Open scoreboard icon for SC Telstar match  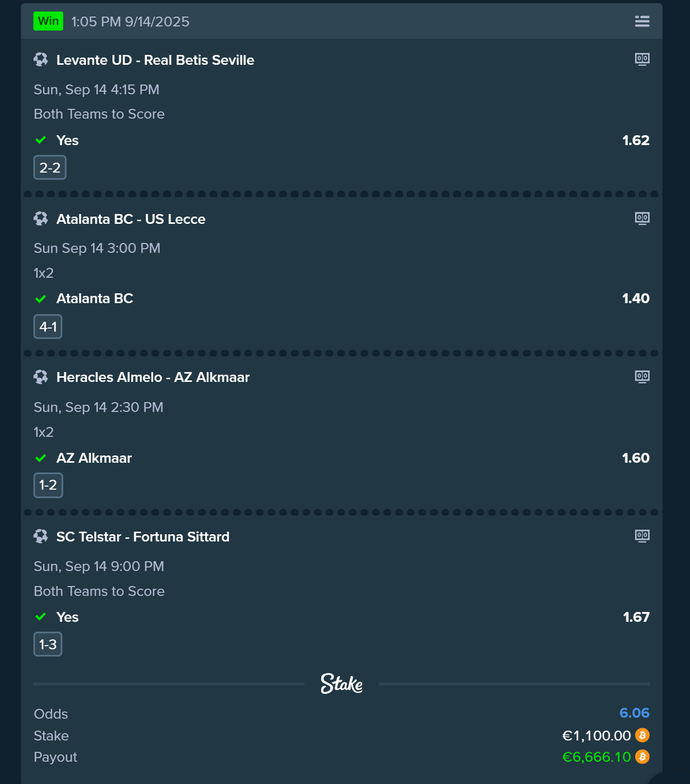click(642, 536)
